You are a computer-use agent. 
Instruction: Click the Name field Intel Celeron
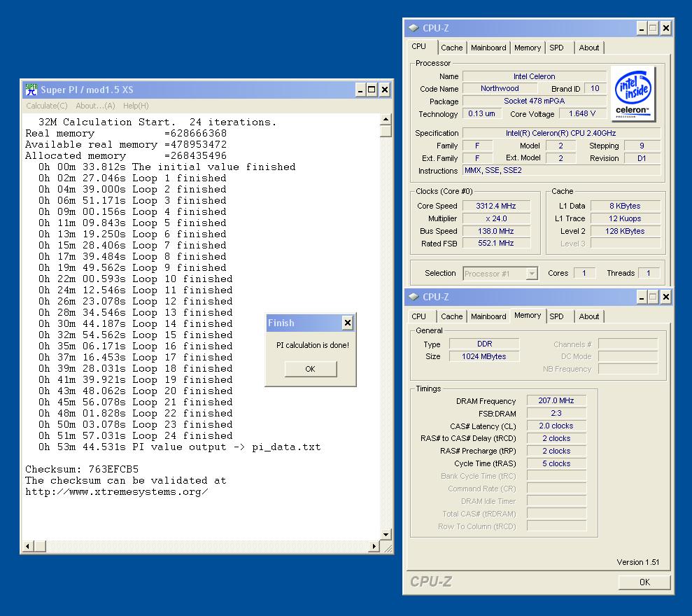click(534, 76)
